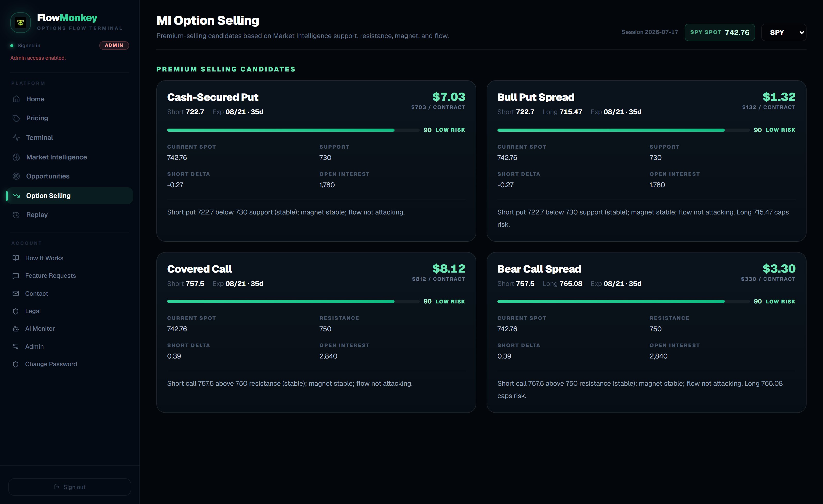Select the Cash-Secured Put card title
This screenshot has height=504, width=823.
(213, 97)
